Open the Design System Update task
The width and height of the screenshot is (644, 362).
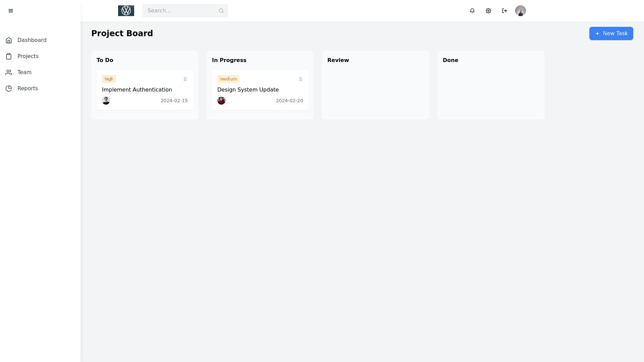point(248,90)
